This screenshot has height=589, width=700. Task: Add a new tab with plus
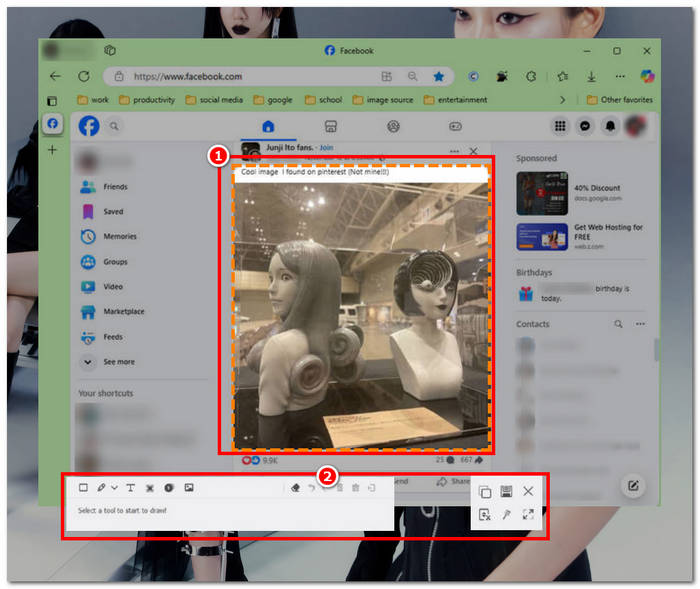click(52, 150)
